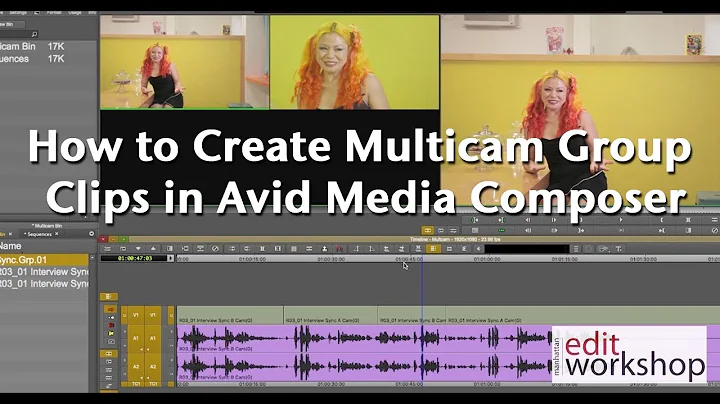Click the grid icon in the timeline toolbar
Screen dimensions: 720x404
point(293,249)
